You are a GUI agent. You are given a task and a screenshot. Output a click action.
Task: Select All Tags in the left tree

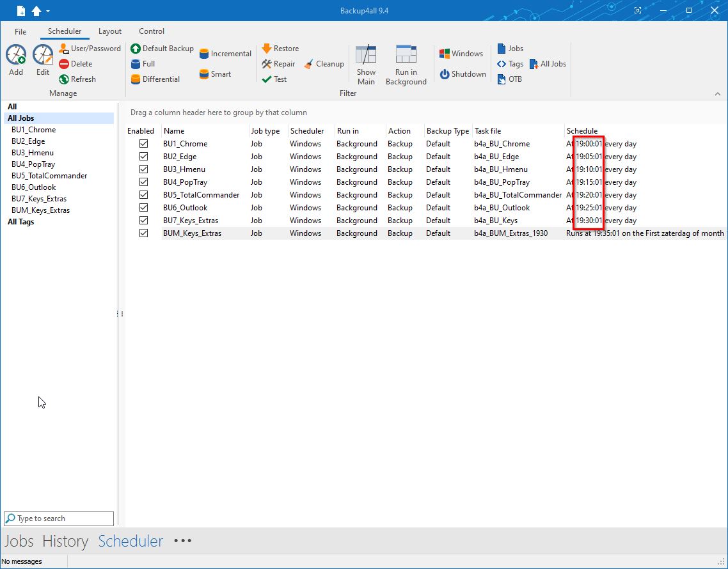pos(20,221)
